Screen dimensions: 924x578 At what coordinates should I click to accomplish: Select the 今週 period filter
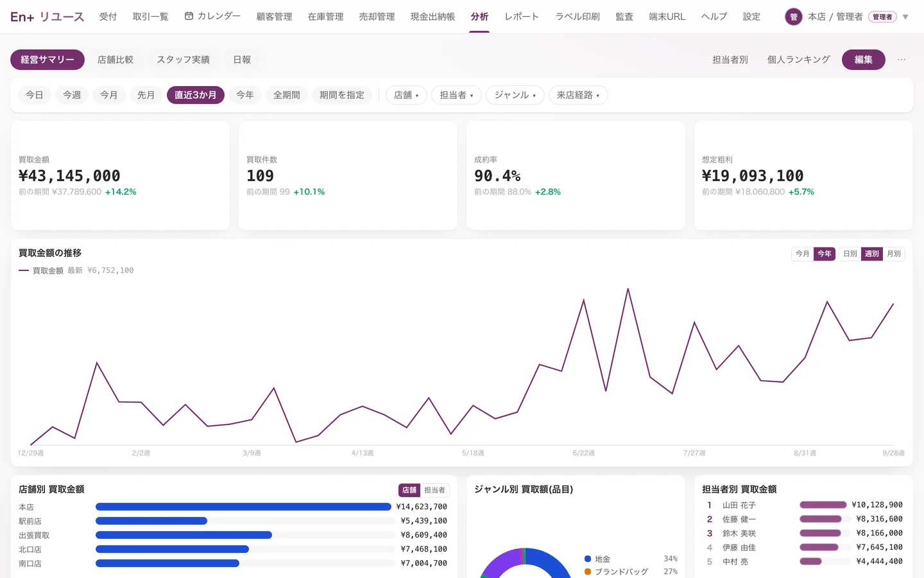72,95
